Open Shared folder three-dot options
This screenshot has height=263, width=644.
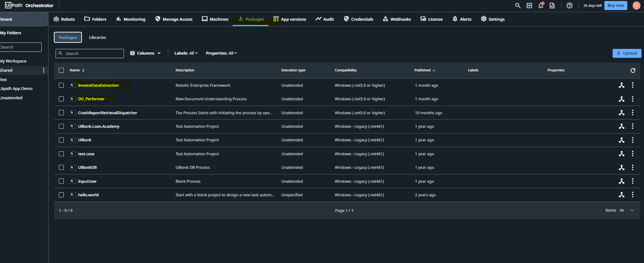point(44,70)
